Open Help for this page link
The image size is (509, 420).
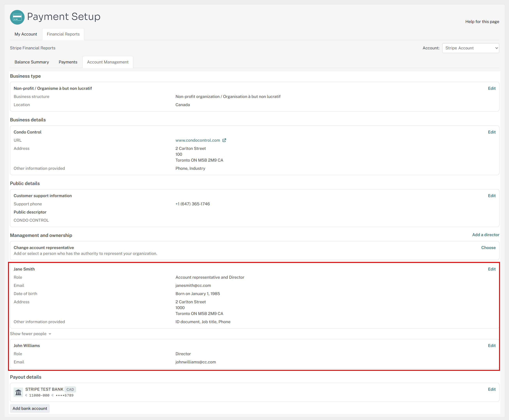pyautogui.click(x=482, y=21)
